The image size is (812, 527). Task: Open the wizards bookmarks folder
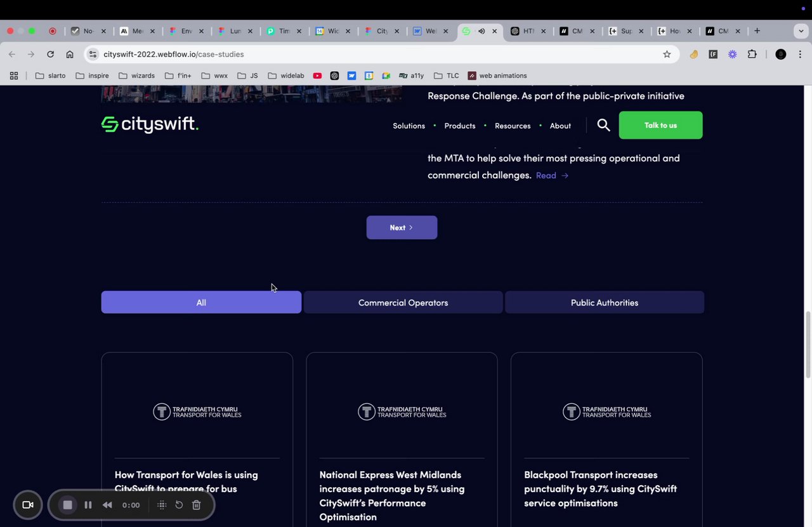pyautogui.click(x=136, y=75)
